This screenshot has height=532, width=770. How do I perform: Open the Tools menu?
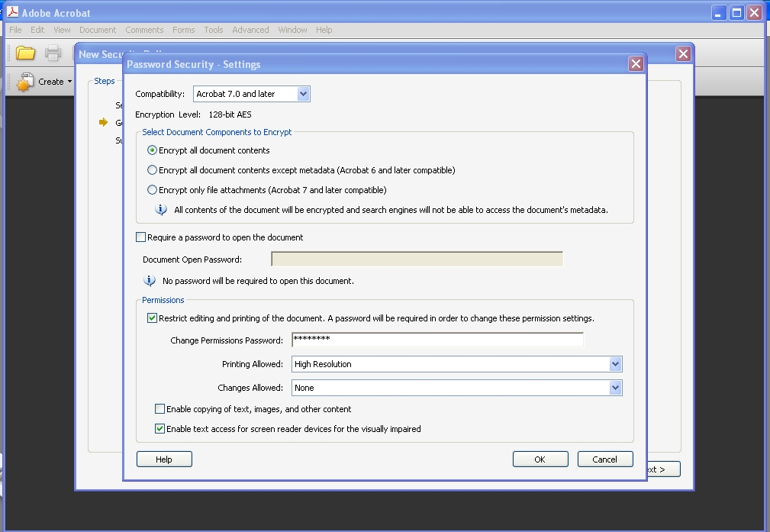[x=214, y=30]
